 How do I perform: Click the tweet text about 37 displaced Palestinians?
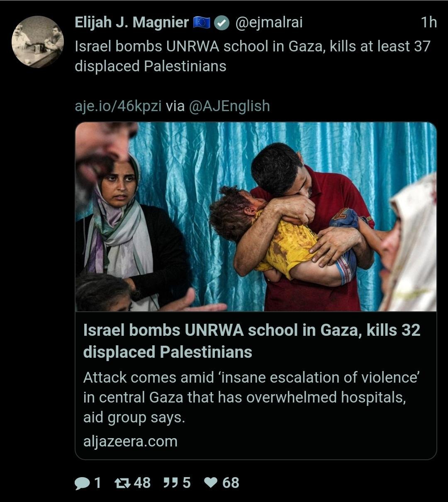pos(253,56)
